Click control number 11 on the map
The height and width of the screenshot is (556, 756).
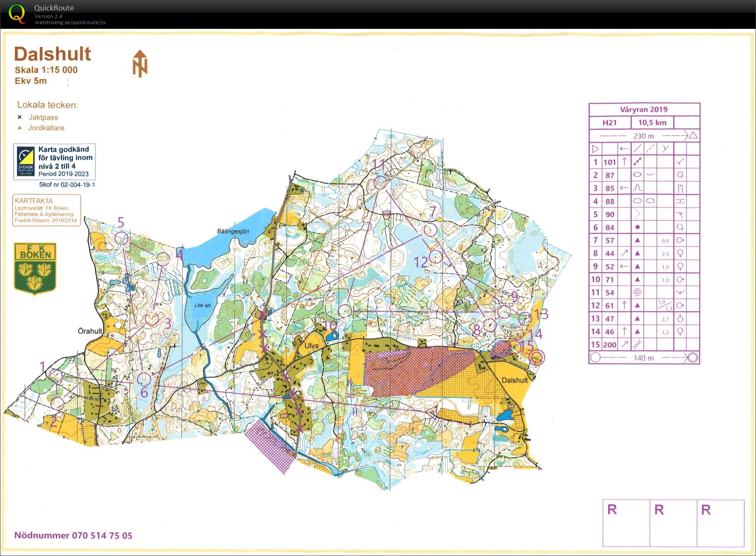coord(379,165)
